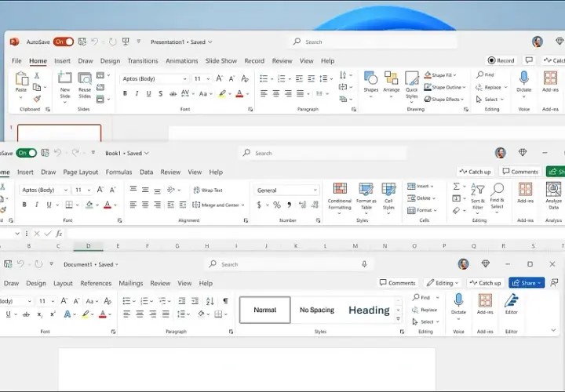
Task: Click Comments button in Excel
Action: [520, 172]
